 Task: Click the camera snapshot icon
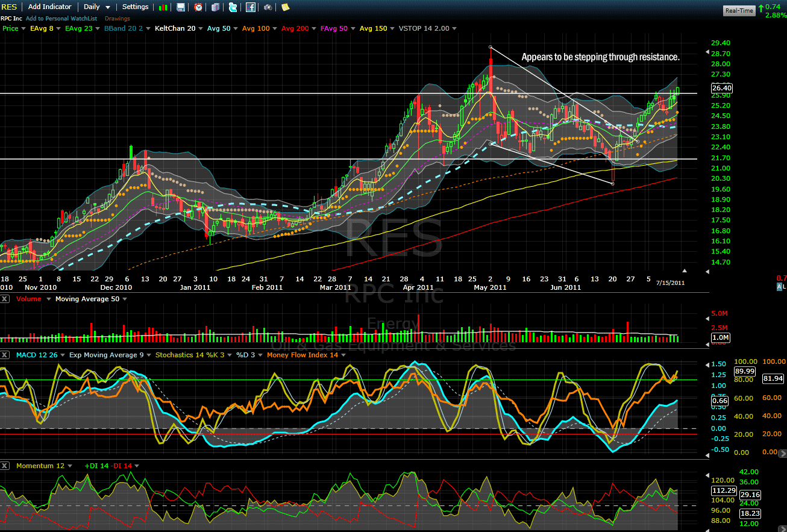pos(268,7)
